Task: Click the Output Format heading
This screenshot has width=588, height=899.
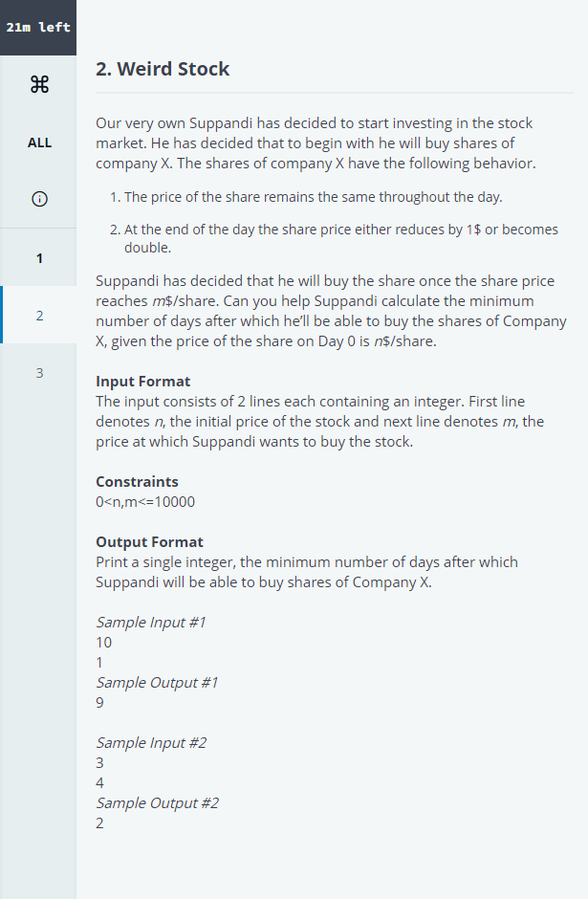Action: (x=149, y=542)
